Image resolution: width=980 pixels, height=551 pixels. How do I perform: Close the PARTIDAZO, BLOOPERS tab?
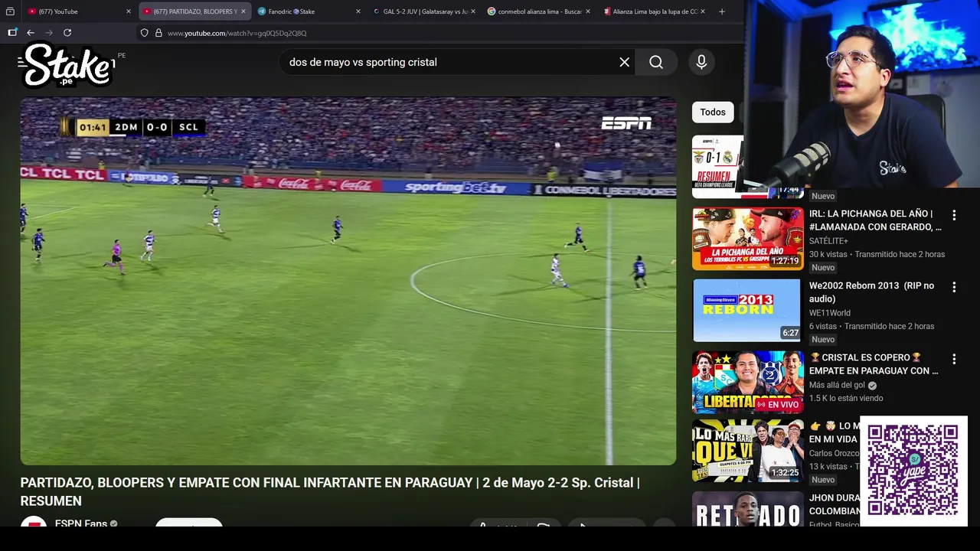pos(243,11)
